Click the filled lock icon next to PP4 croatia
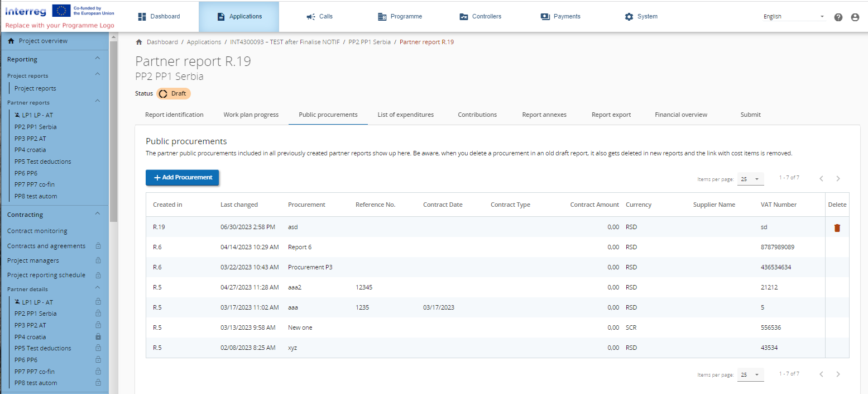Screen dimensions: 868x394 (x=98, y=337)
